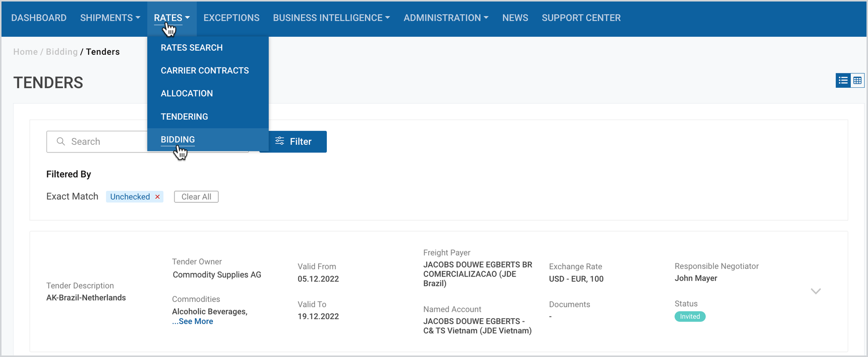The image size is (868, 357).
Task: Click the Invited status badge
Action: [690, 317]
